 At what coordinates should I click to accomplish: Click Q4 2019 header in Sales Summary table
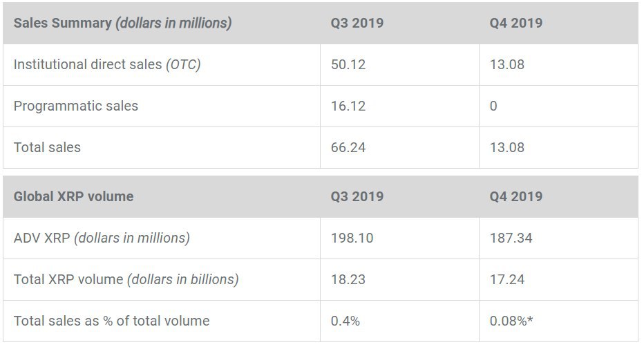tap(515, 23)
